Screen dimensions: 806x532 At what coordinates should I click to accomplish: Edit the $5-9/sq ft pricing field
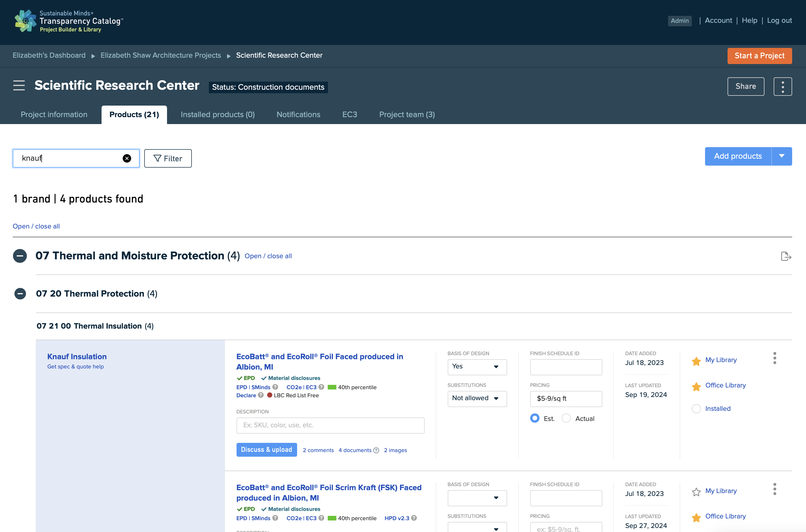click(566, 399)
